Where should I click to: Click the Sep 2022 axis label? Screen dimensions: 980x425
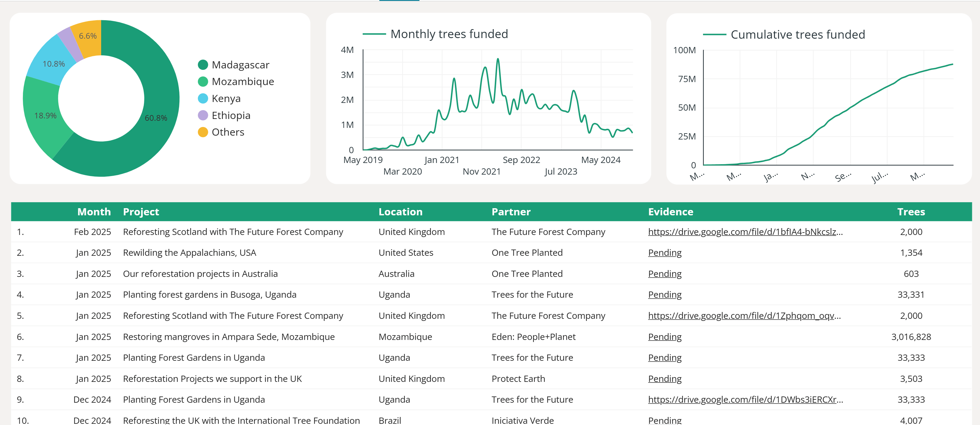tap(521, 160)
